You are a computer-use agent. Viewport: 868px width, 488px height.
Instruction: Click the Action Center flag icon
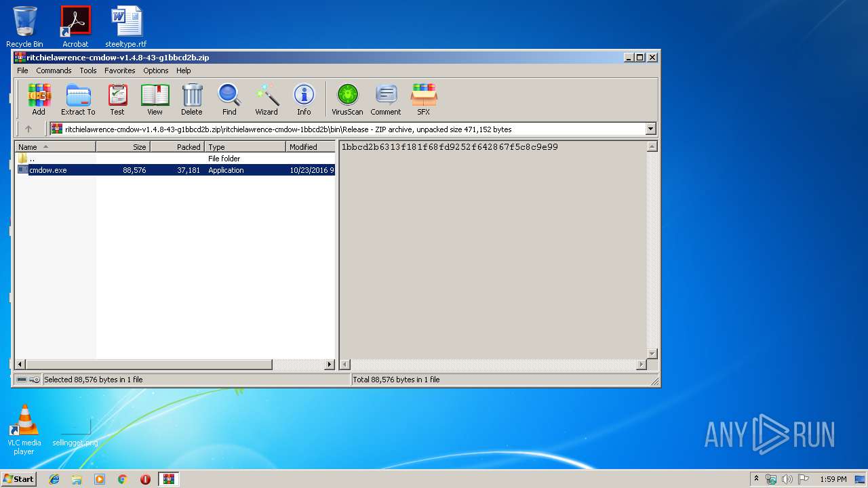(x=804, y=479)
